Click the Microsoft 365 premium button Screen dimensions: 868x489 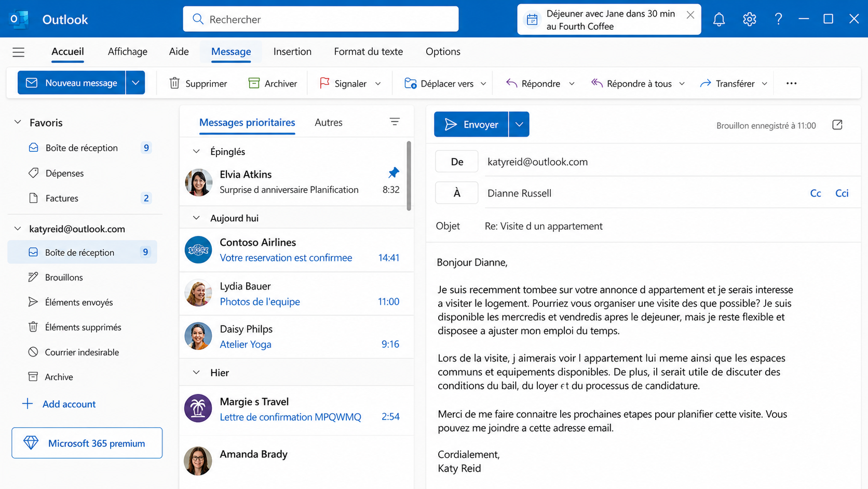point(87,443)
